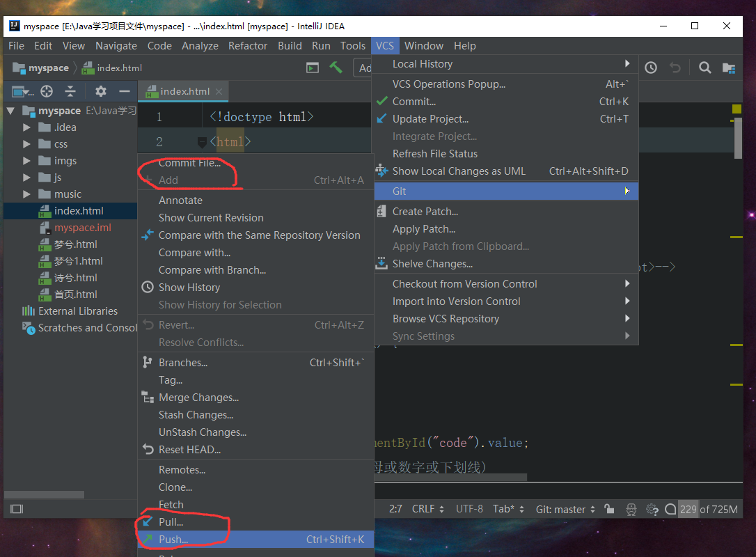The image size is (756, 557).
Task: Open Checkout from Version Control submenu
Action: (506, 283)
